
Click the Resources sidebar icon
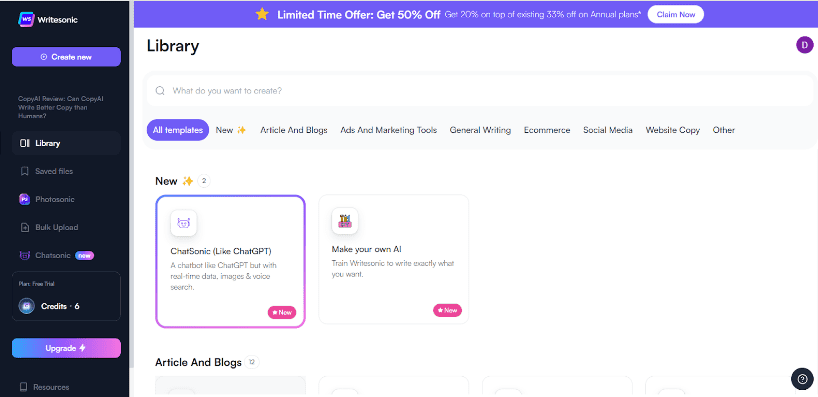(x=23, y=387)
